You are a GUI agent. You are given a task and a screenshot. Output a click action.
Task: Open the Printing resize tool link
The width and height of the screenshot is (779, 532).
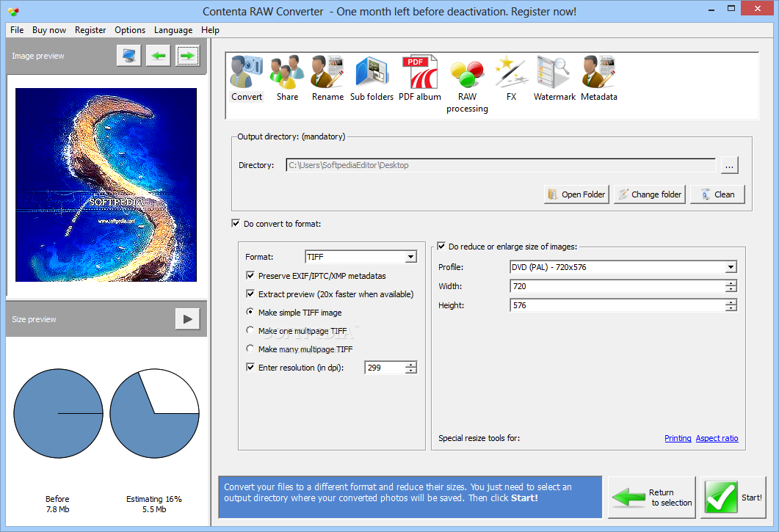click(x=678, y=438)
